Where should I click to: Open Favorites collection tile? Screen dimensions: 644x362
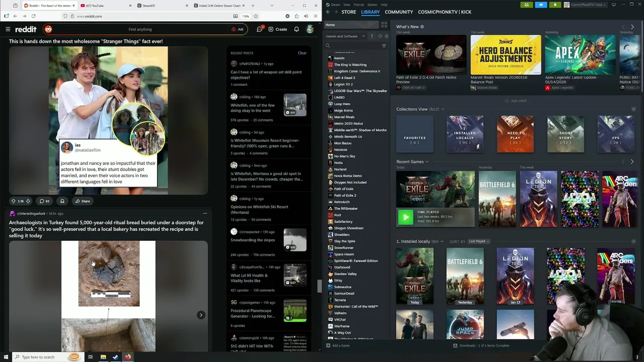[x=415, y=134]
